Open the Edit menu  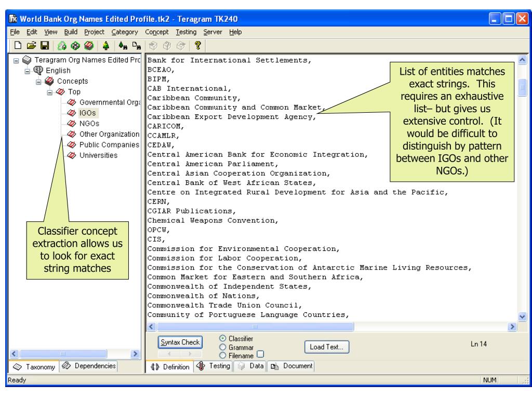[x=32, y=32]
